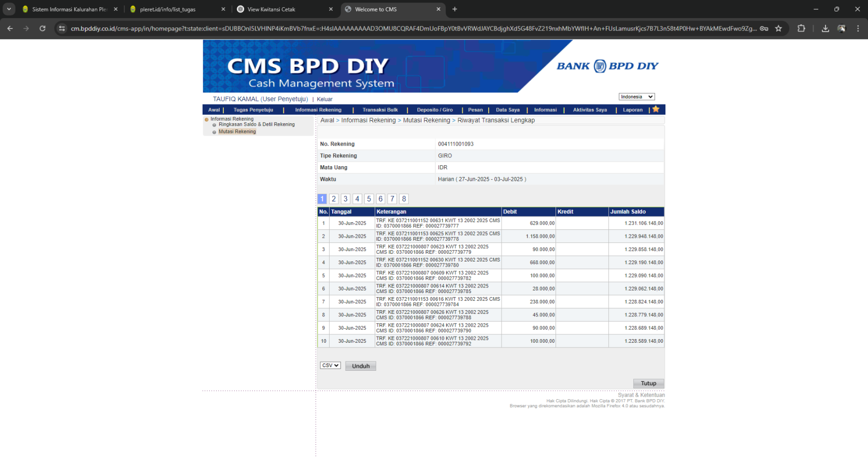Click Waktu value Harian 27-Jun-2025 - 03-Jul-2025

(482, 179)
